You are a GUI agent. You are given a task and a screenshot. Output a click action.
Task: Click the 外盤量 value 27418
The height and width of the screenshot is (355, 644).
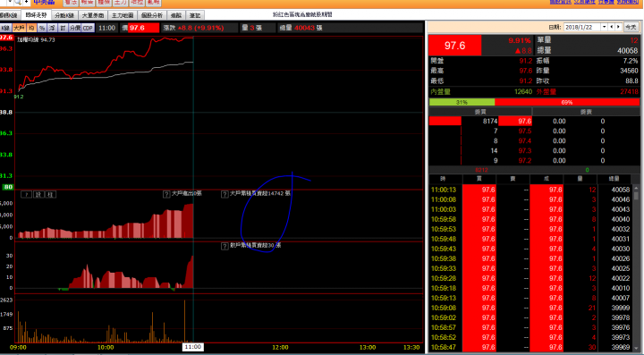(629, 91)
